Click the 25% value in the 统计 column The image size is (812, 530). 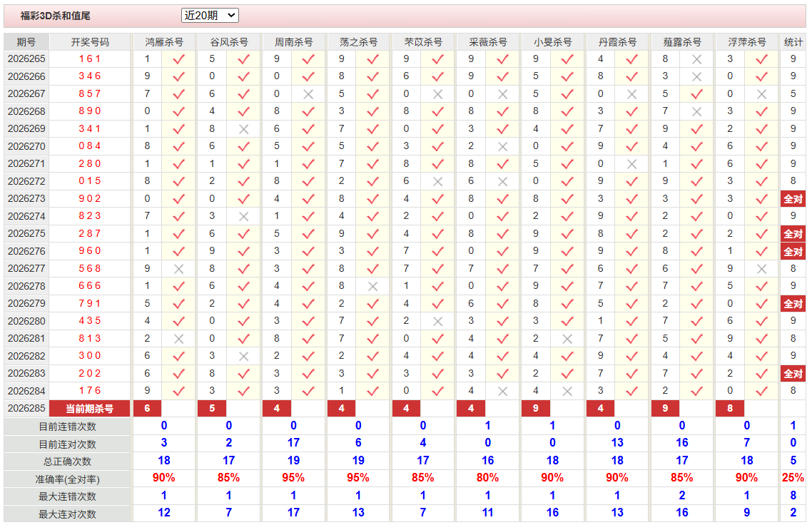point(793,478)
